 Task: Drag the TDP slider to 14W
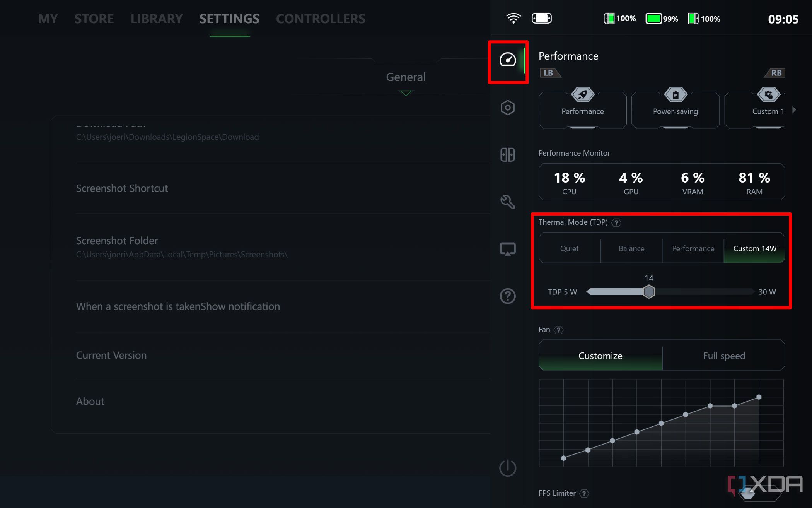[x=648, y=291]
